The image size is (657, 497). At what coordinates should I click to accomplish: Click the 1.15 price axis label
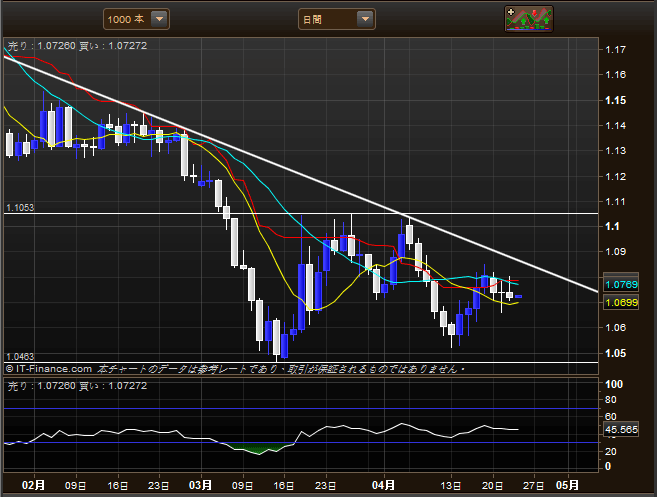[616, 101]
